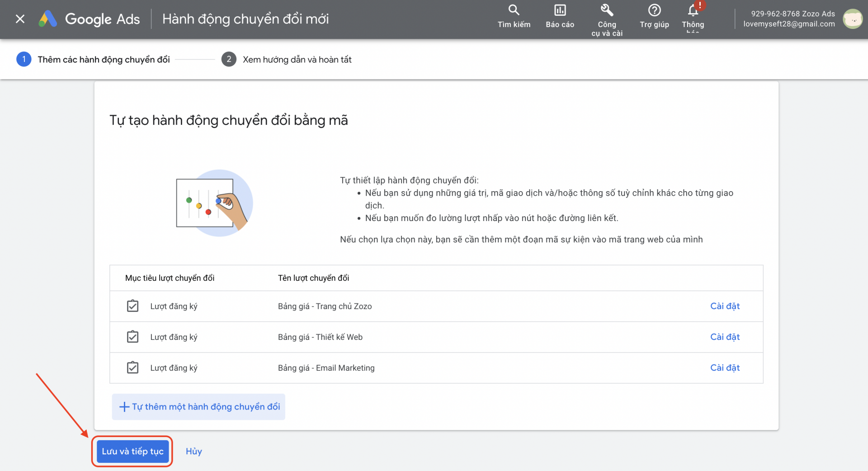Click the account profile avatar
Image resolution: width=868 pixels, height=471 pixels.
click(x=853, y=19)
